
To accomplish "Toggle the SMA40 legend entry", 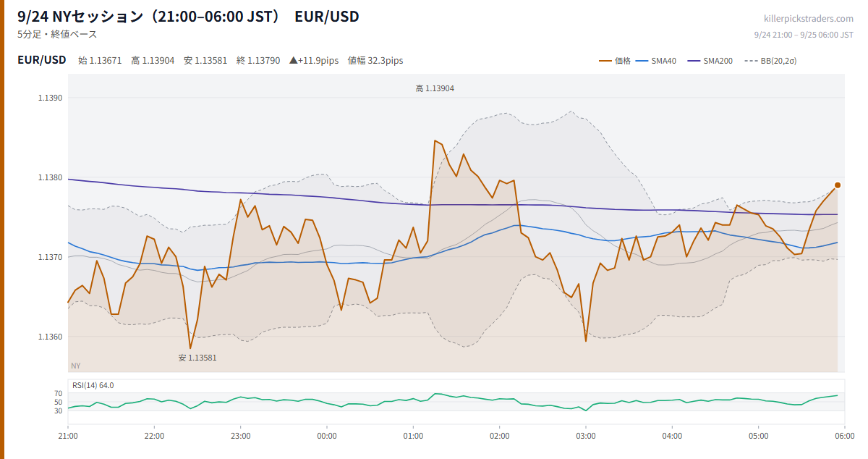I will pos(658,61).
